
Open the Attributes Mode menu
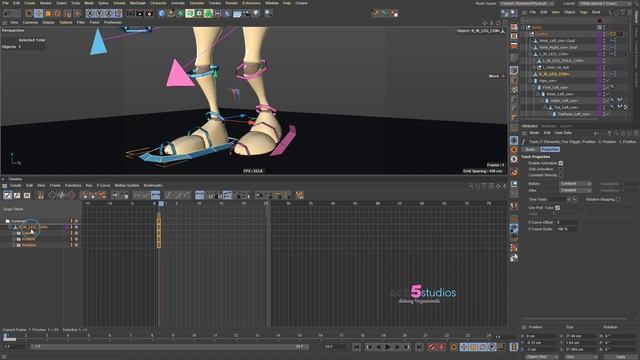pos(534,133)
